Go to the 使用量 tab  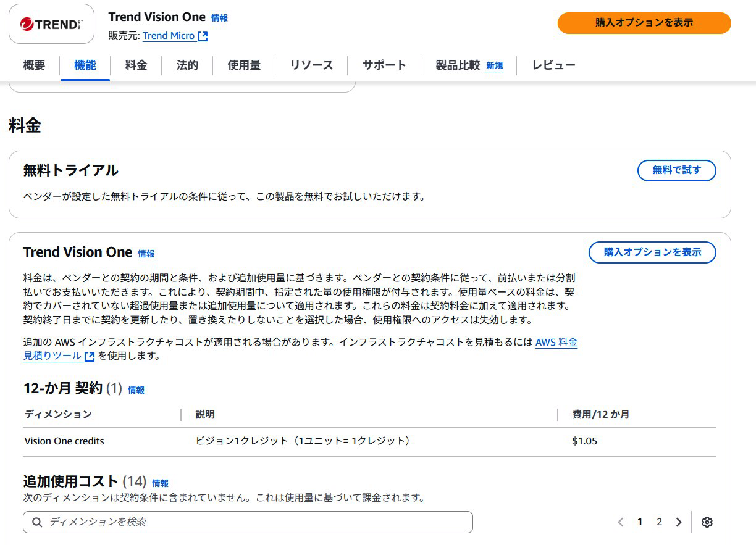244,65
